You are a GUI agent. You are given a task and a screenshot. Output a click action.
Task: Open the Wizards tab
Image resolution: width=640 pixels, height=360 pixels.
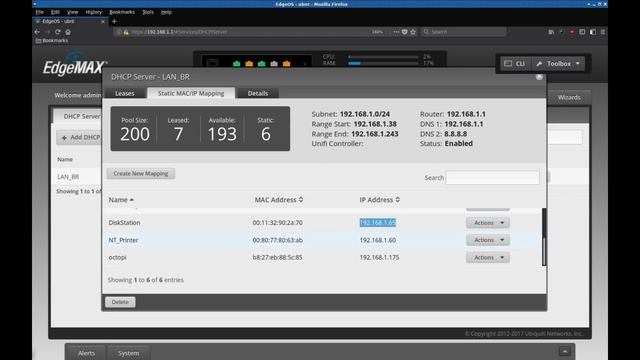click(569, 98)
